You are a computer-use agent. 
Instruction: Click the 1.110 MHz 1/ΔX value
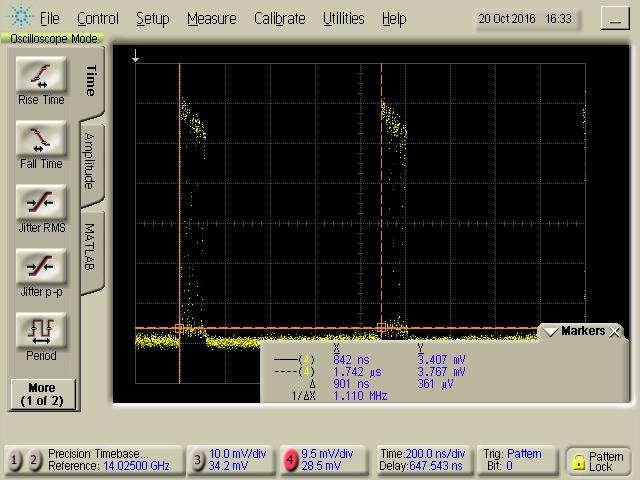[x=360, y=396]
